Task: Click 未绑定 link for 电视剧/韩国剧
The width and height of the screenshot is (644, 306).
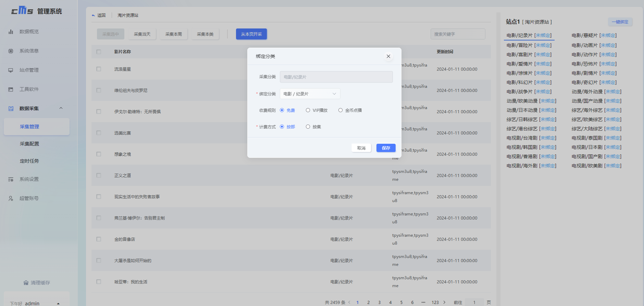Action: (x=548, y=147)
